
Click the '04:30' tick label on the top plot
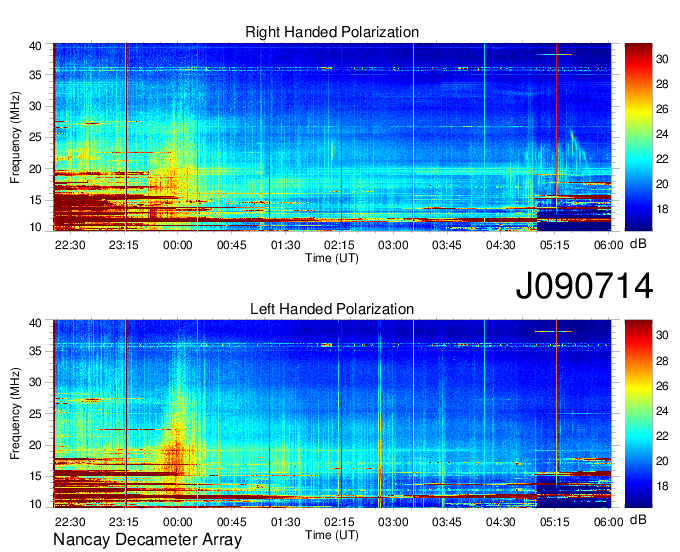500,245
